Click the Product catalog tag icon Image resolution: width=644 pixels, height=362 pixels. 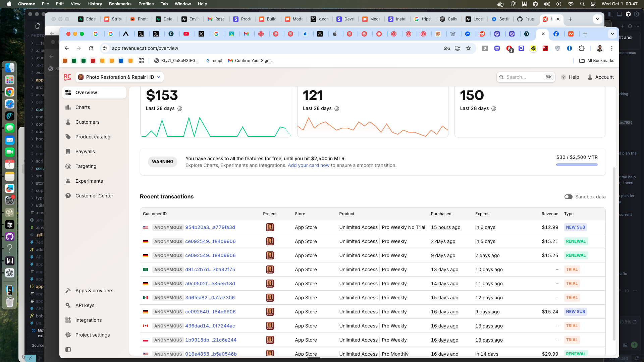point(68,137)
